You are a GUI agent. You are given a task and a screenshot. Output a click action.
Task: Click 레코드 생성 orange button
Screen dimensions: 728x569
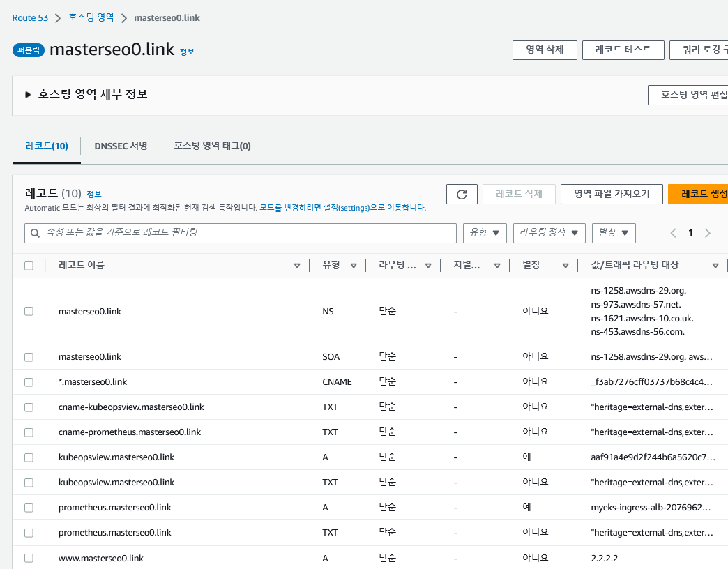[698, 194]
